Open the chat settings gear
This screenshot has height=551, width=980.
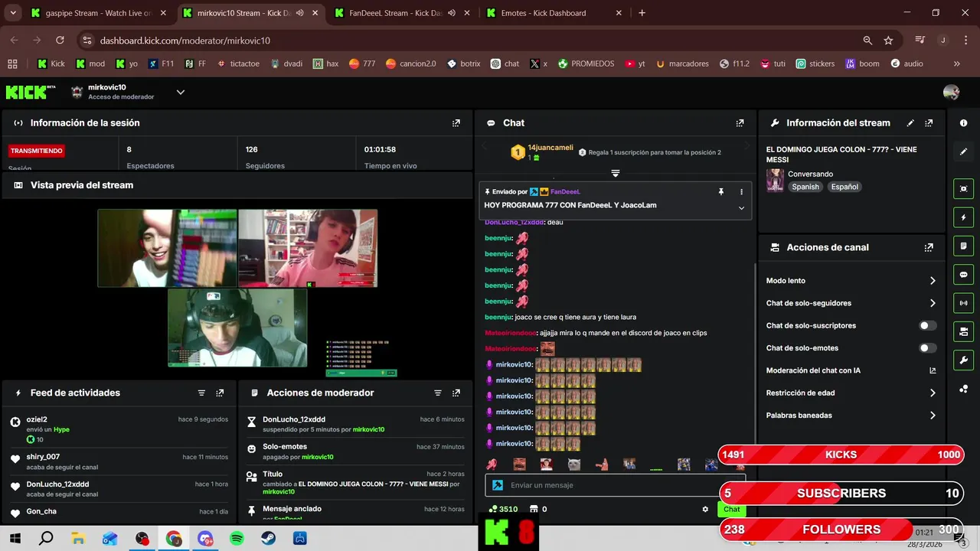705,509
